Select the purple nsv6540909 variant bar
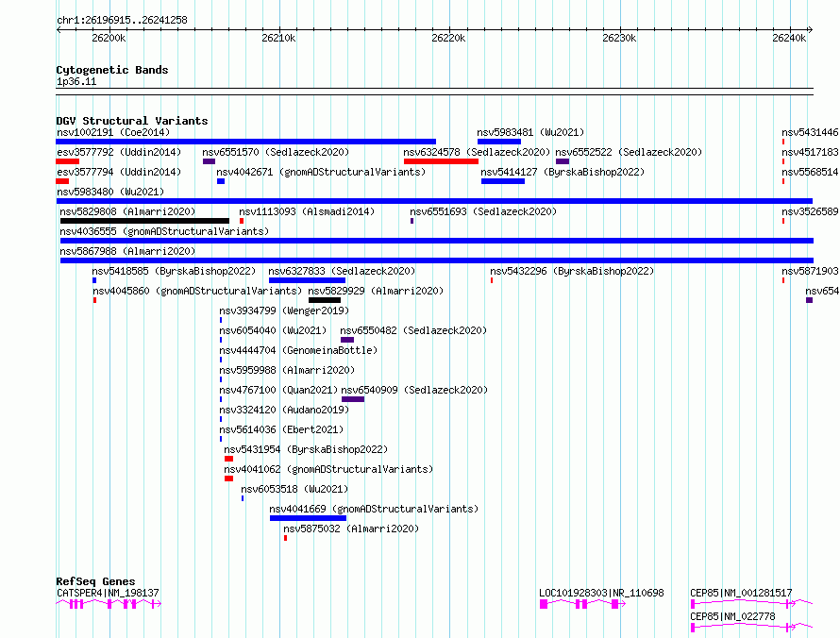 [352, 399]
